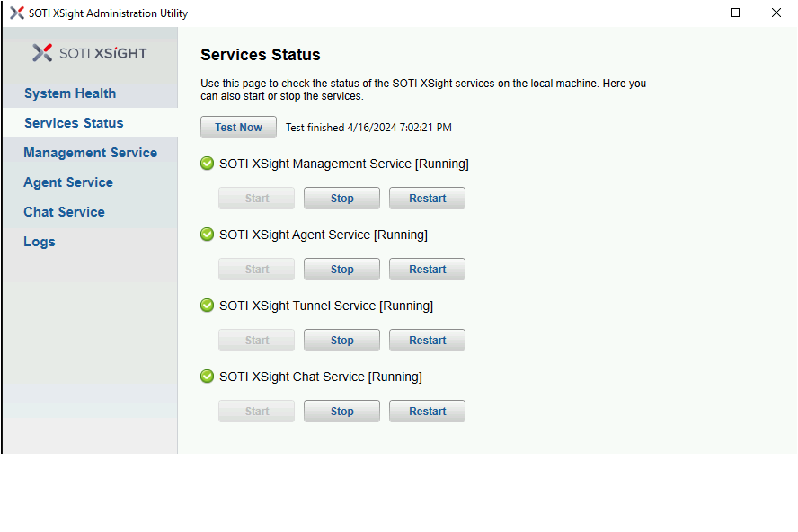Go to Management Service section
Screen dimensions: 798x532
(x=90, y=153)
